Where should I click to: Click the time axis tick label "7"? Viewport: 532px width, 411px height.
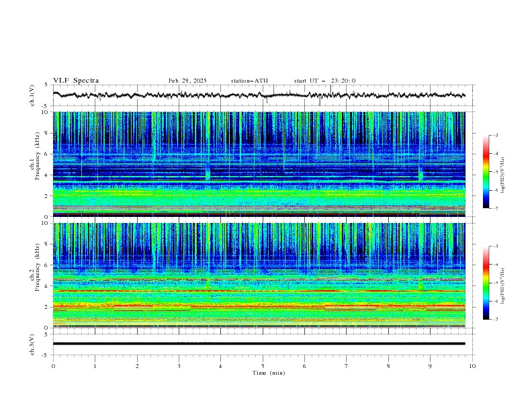[x=347, y=366]
